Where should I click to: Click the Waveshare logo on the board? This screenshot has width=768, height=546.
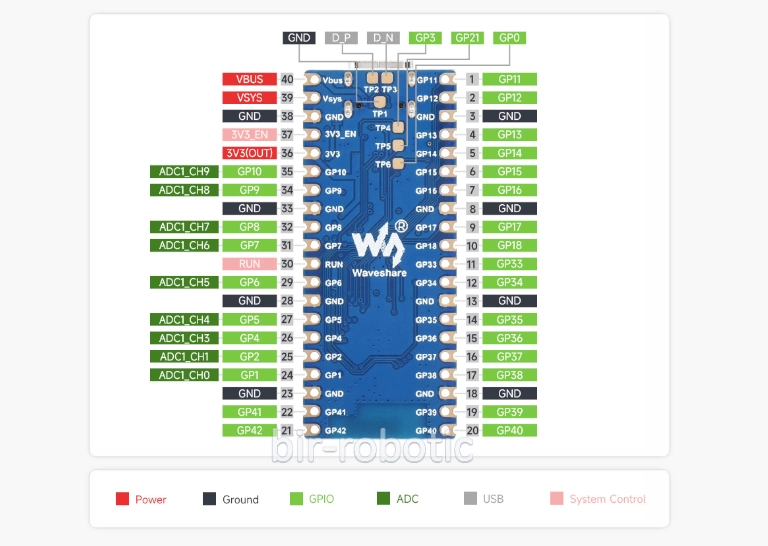coord(380,249)
